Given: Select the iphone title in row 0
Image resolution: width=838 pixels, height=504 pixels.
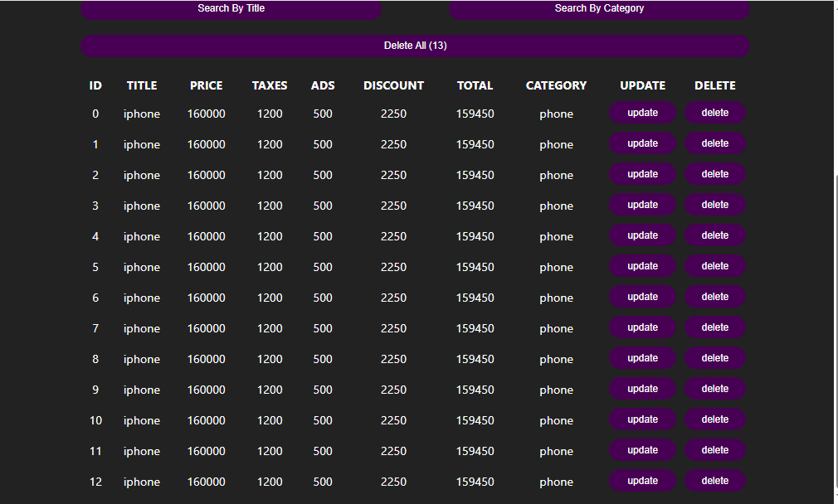Looking at the screenshot, I should tap(142, 114).
